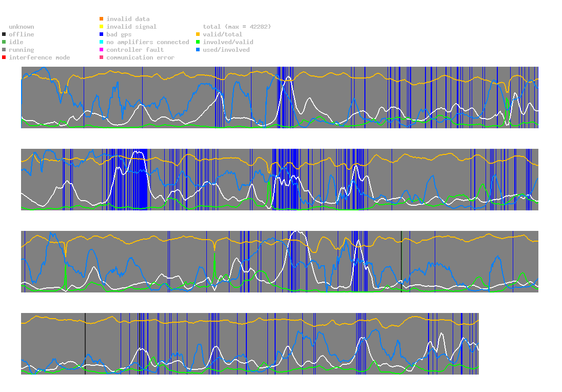This screenshot has height=392, width=562.
Task: Click the "involved/valid" legend label
Action: [228, 42]
